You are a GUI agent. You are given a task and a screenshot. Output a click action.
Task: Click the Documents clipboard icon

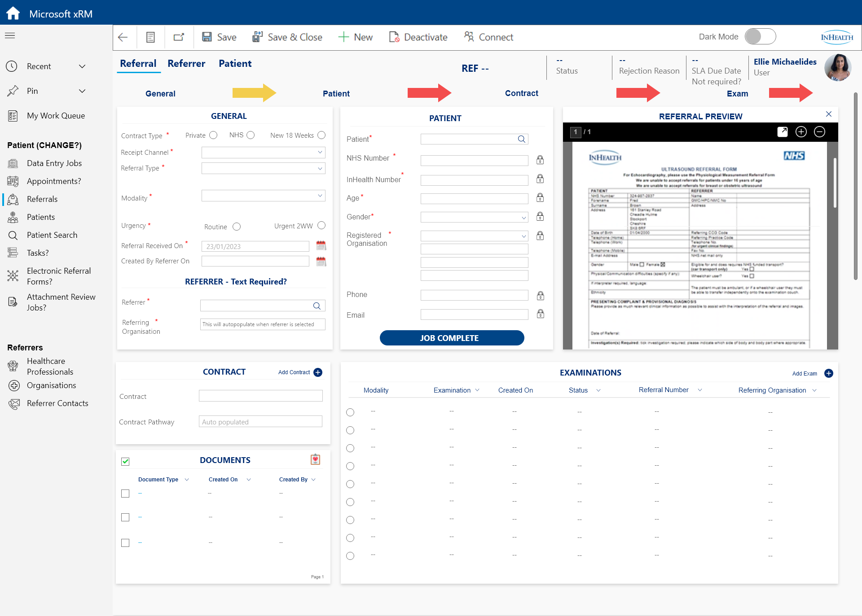point(315,459)
